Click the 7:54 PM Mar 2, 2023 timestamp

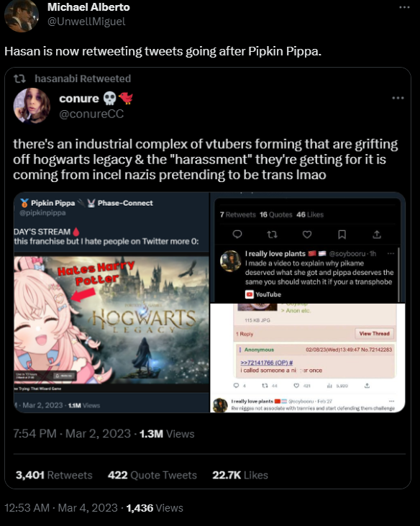(x=72, y=434)
